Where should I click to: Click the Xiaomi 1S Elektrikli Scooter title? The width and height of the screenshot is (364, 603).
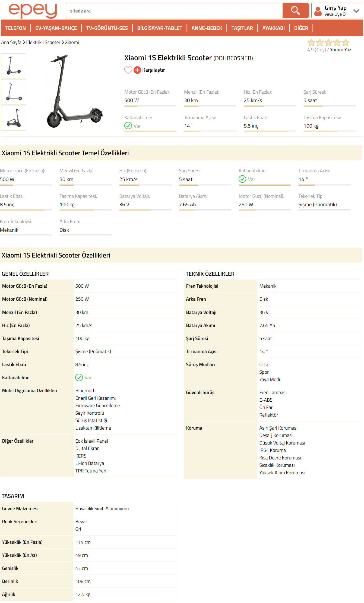[x=168, y=58]
